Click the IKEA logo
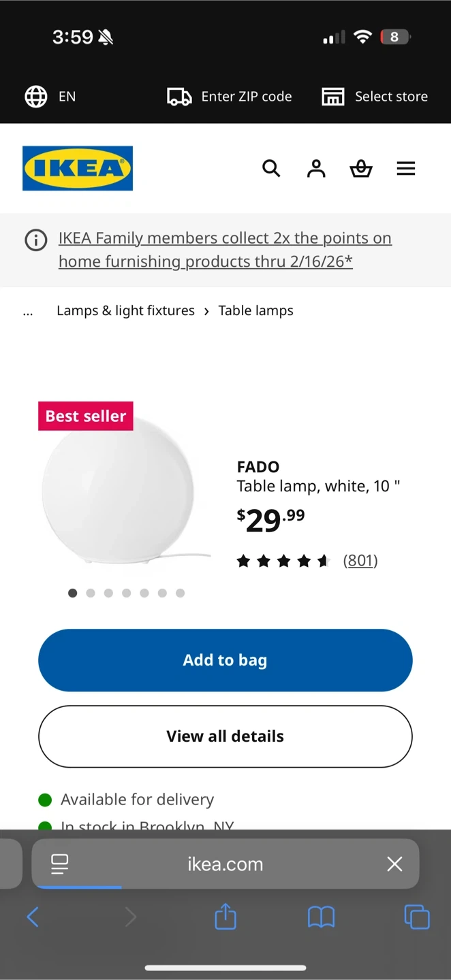This screenshot has width=451, height=980. [x=78, y=168]
